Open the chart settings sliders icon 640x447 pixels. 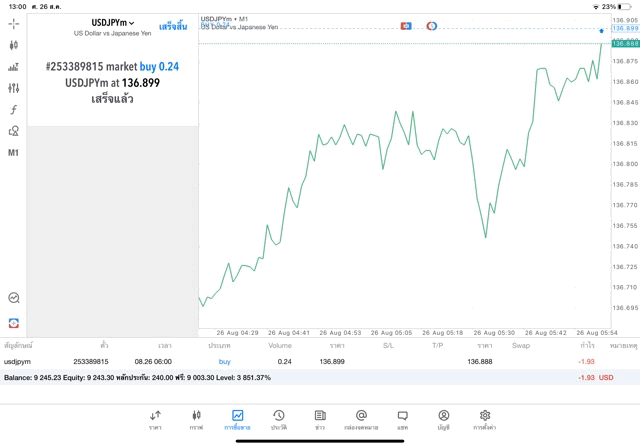pyautogui.click(x=13, y=88)
